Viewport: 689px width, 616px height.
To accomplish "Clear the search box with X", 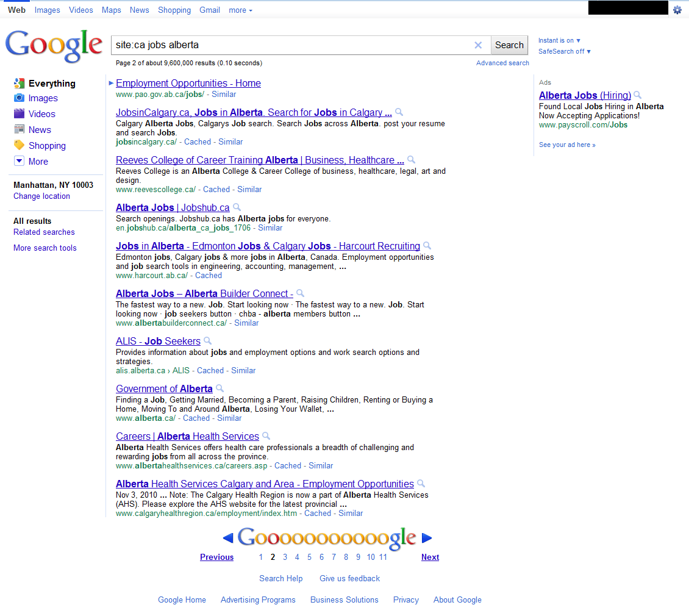I will coord(478,45).
